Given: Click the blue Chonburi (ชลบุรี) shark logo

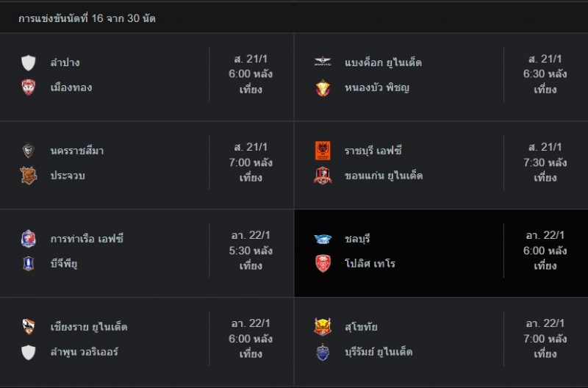Looking at the screenshot, I should click(323, 239).
